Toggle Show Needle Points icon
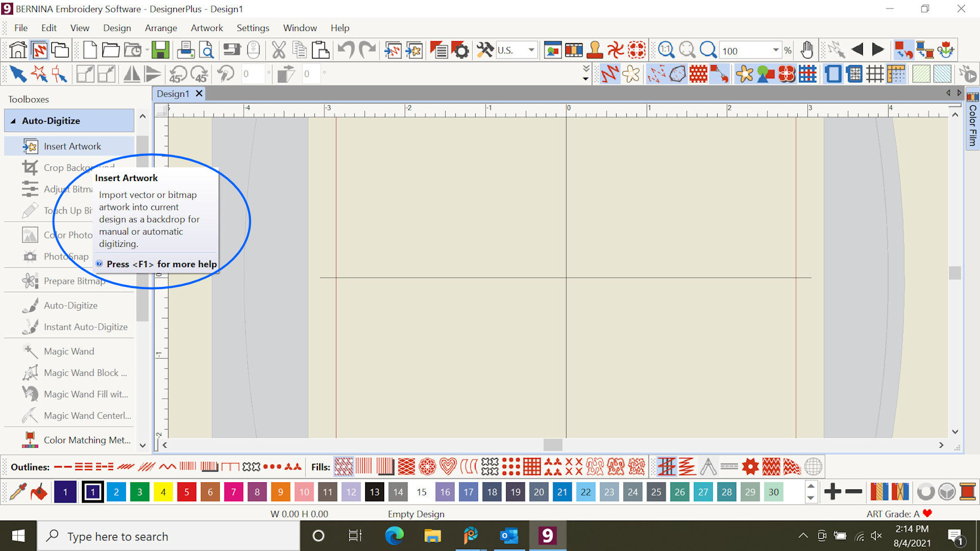 pos(656,74)
